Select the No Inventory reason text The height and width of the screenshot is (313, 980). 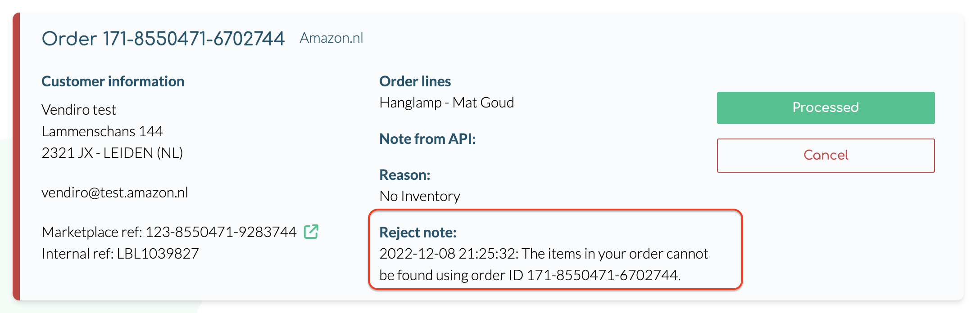(x=420, y=196)
